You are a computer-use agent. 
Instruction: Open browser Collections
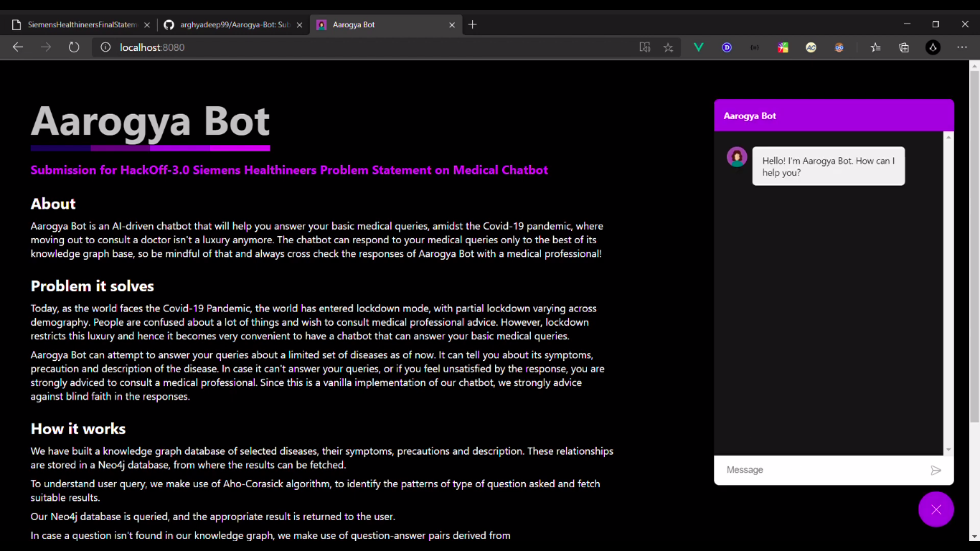(x=904, y=47)
